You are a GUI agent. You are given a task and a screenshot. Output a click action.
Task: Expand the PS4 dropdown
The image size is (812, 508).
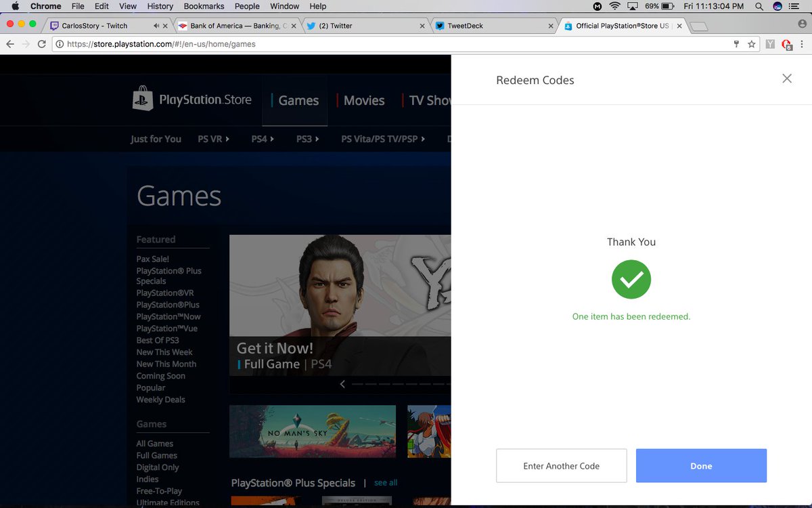263,139
